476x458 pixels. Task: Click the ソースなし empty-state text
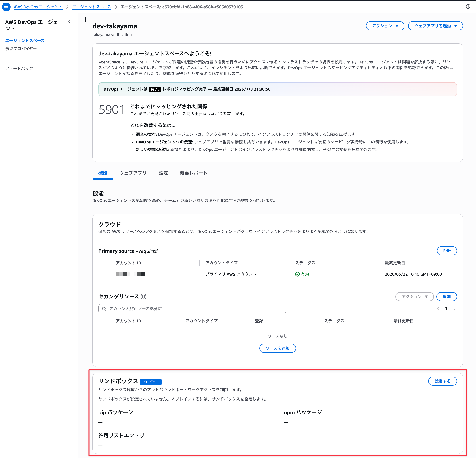coord(278,336)
